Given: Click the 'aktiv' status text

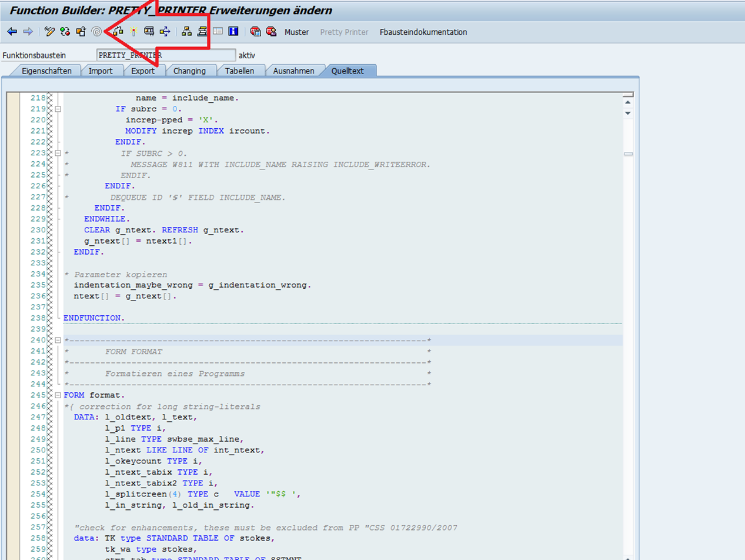Looking at the screenshot, I should tap(247, 55).
